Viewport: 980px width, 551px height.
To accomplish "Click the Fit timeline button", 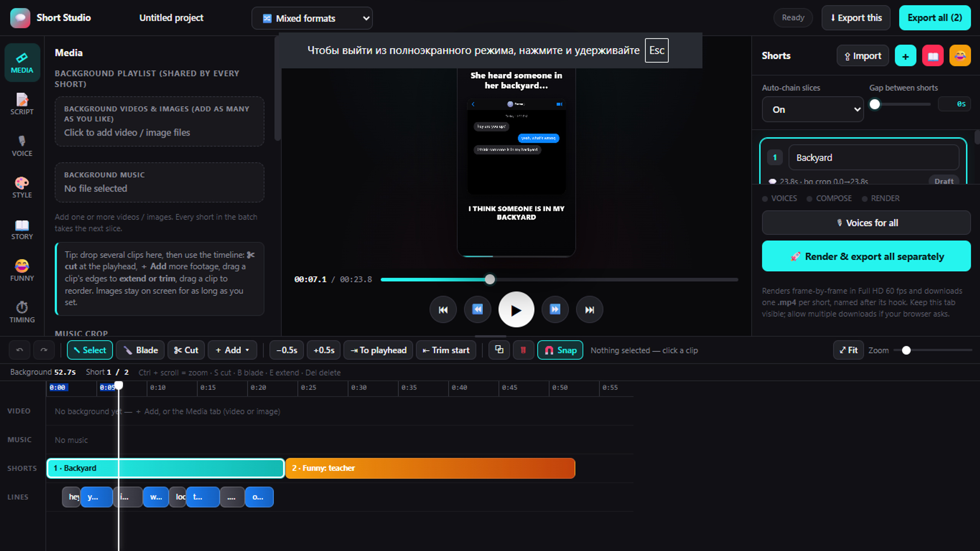I will coord(848,350).
